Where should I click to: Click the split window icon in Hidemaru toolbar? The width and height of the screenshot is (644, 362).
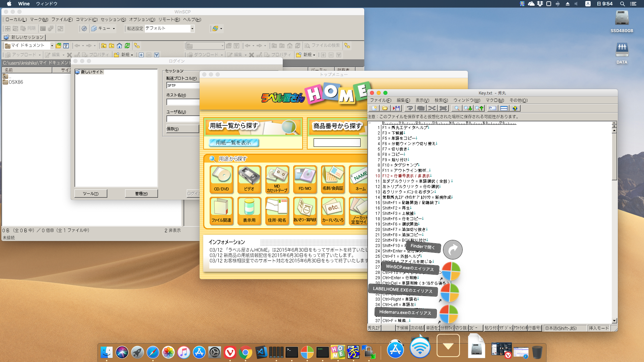[x=504, y=108]
